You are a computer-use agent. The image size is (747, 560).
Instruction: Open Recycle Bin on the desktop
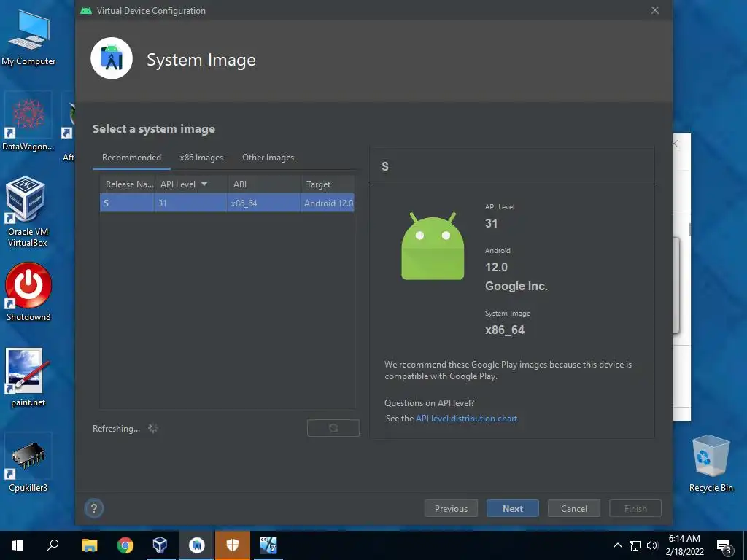click(x=711, y=463)
